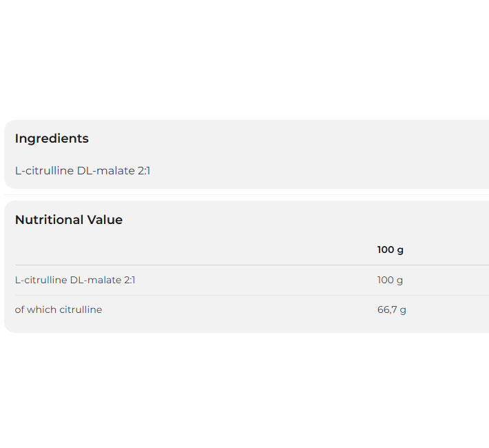
Task: Click the separator line between the two panels
Action: click(244, 194)
